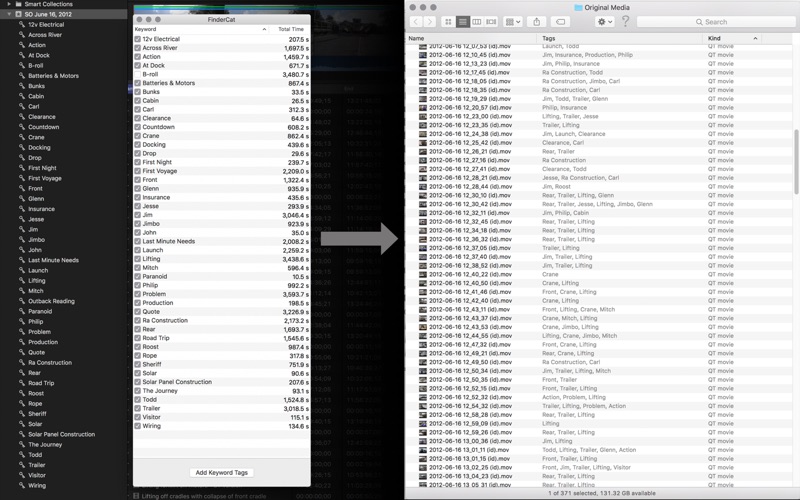Viewport: 800px width, 500px height.
Task: Click the Edit Tags toolbar icon
Action: tap(561, 21)
